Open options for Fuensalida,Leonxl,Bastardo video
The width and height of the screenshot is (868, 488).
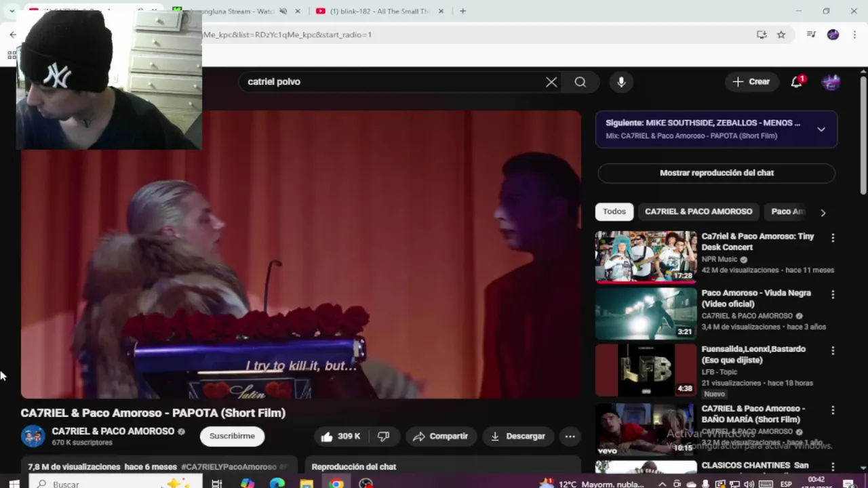pyautogui.click(x=833, y=350)
